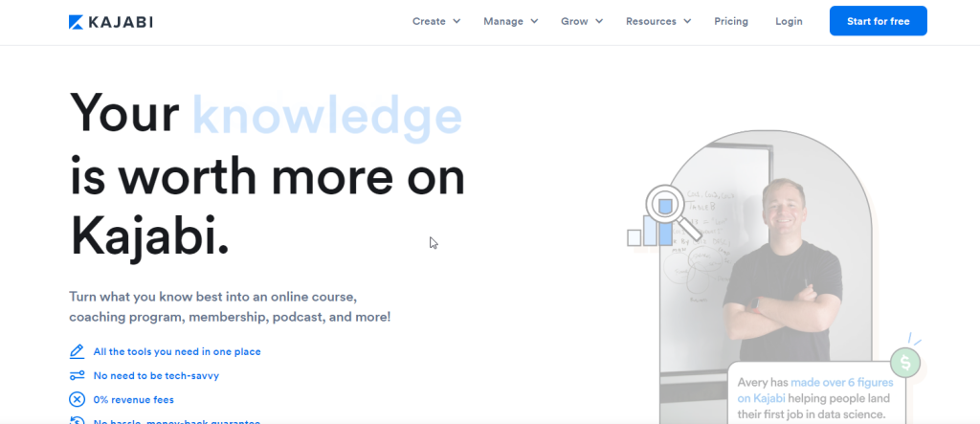Viewport: 980px width, 424px height.
Task: Expand the Manage chevron arrow
Action: 534,21
